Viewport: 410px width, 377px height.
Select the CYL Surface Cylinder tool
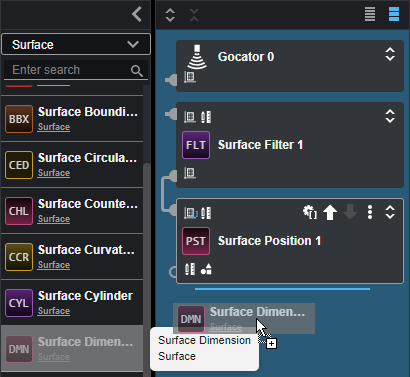click(x=72, y=303)
